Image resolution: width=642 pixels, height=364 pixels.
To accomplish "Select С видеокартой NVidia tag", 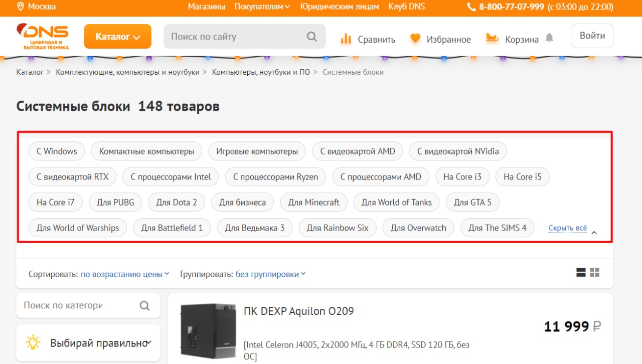I will click(x=458, y=151).
